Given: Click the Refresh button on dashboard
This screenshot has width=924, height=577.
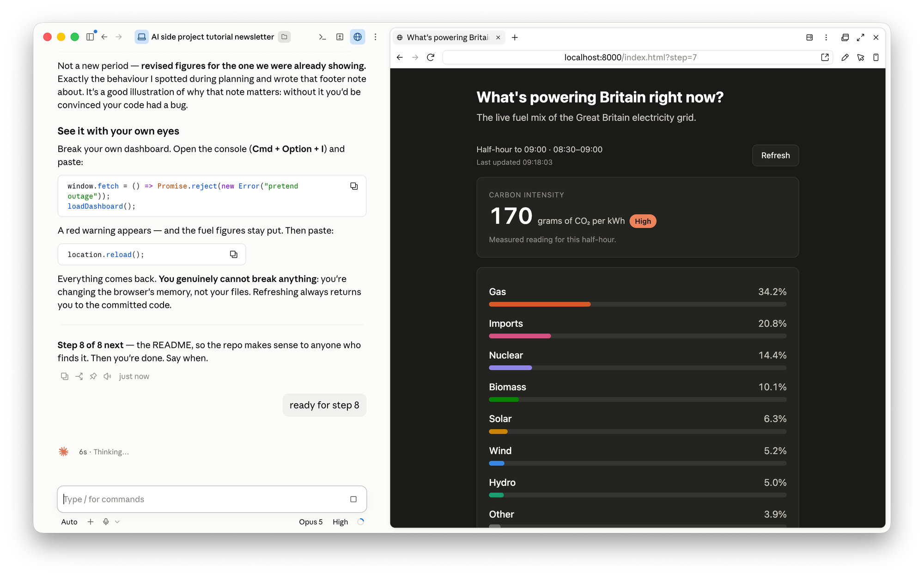Looking at the screenshot, I should pyautogui.click(x=775, y=155).
